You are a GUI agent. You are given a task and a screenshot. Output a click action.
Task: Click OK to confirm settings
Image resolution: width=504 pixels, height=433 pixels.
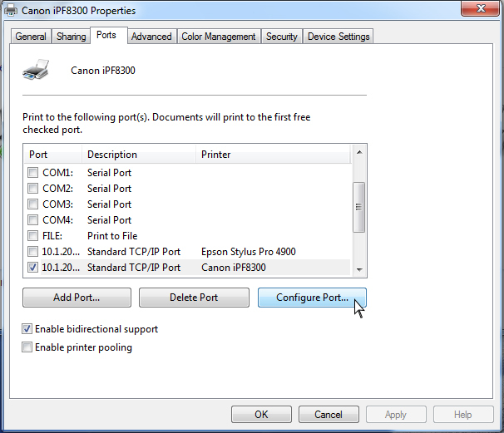click(261, 415)
